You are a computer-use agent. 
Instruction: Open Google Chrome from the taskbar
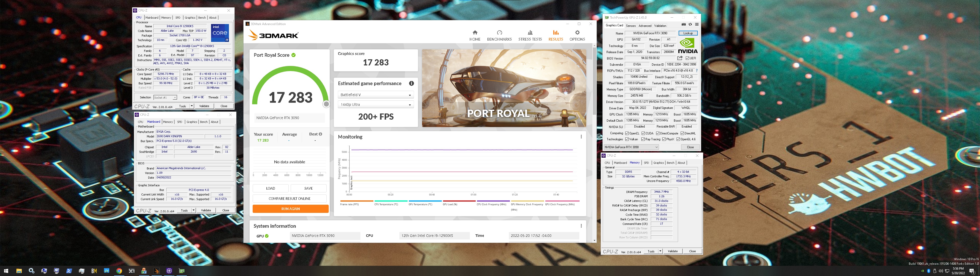[119, 271]
